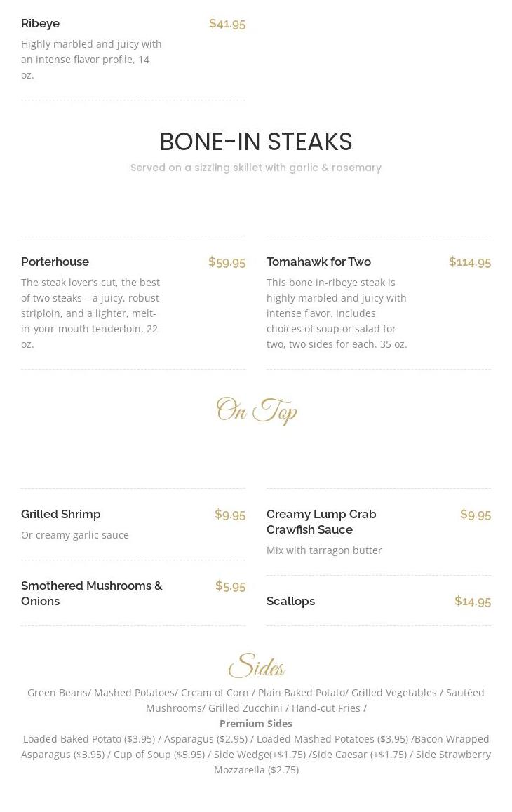
Task: Click the On Top script heading
Action: tap(256, 411)
